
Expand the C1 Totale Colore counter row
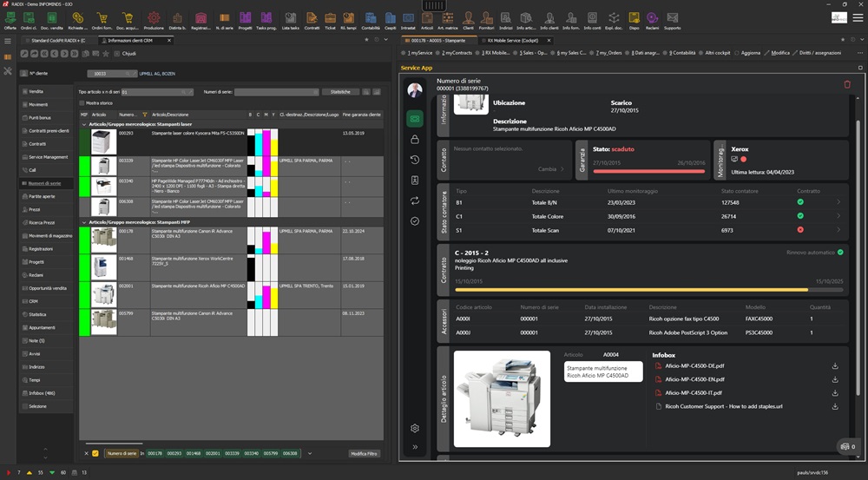(838, 216)
